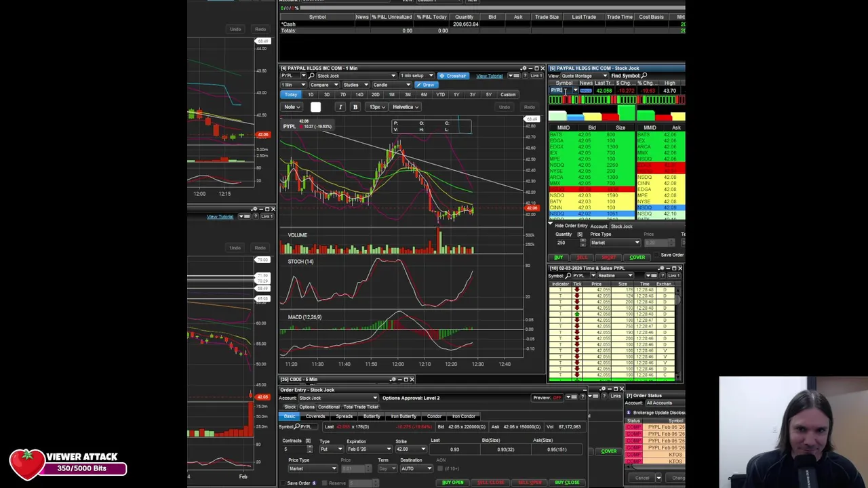Open the 1 min setup dropdown
The image size is (868, 488).
click(x=416, y=75)
